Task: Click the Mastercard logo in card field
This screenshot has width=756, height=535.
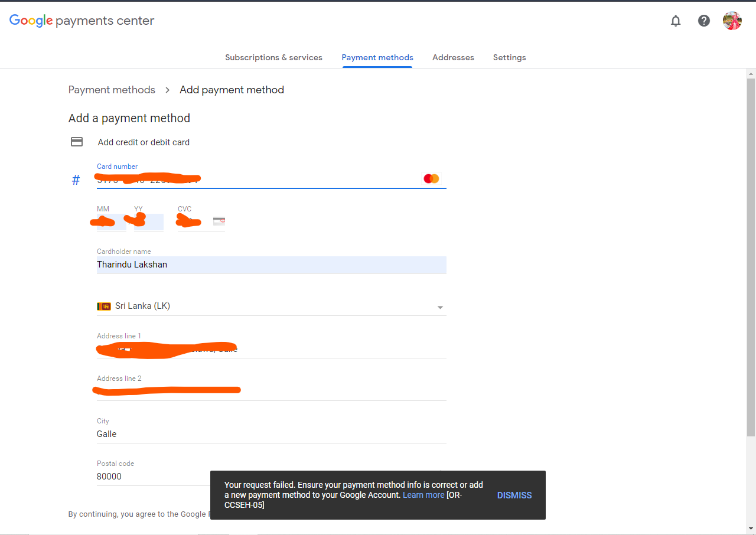Action: 431,178
